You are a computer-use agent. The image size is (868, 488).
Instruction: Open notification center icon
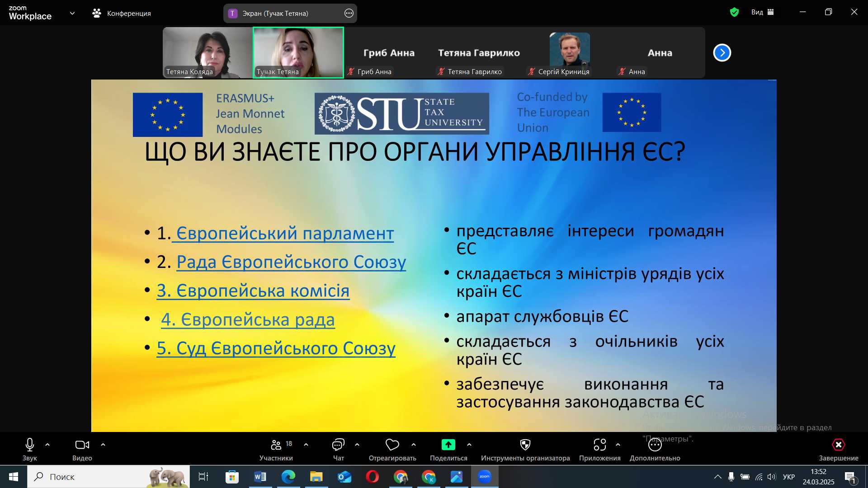coord(850,477)
